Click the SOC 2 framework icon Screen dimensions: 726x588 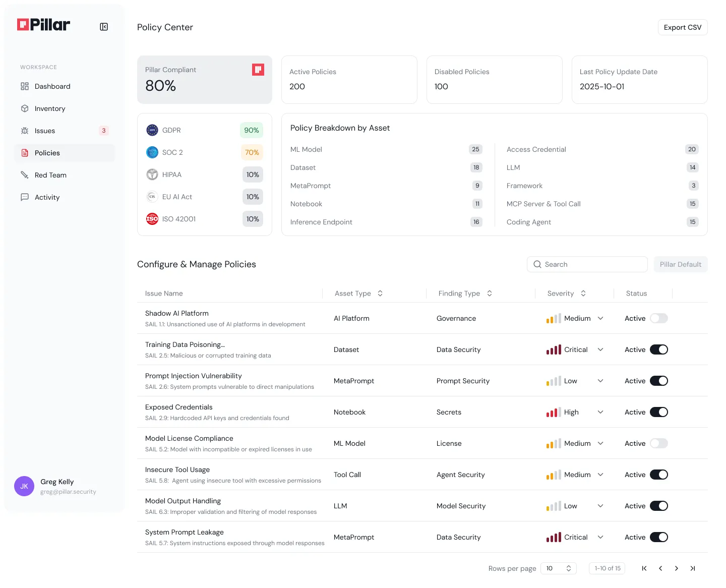(152, 152)
